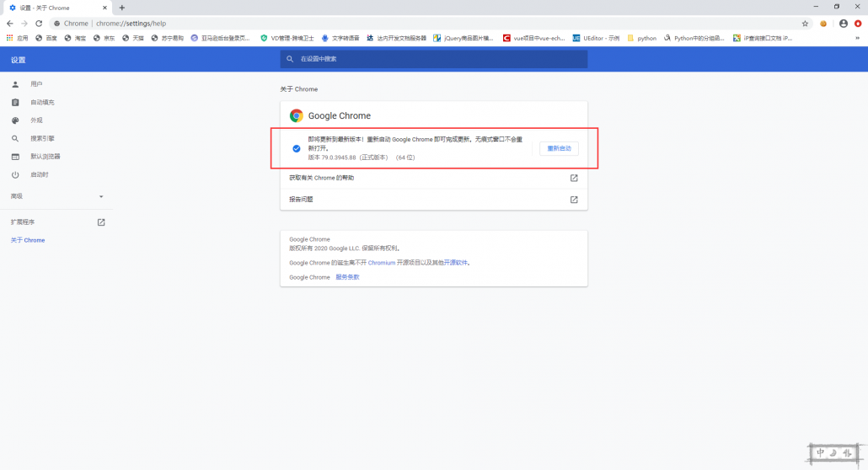Open the 应用 apps shortcut

coord(17,38)
